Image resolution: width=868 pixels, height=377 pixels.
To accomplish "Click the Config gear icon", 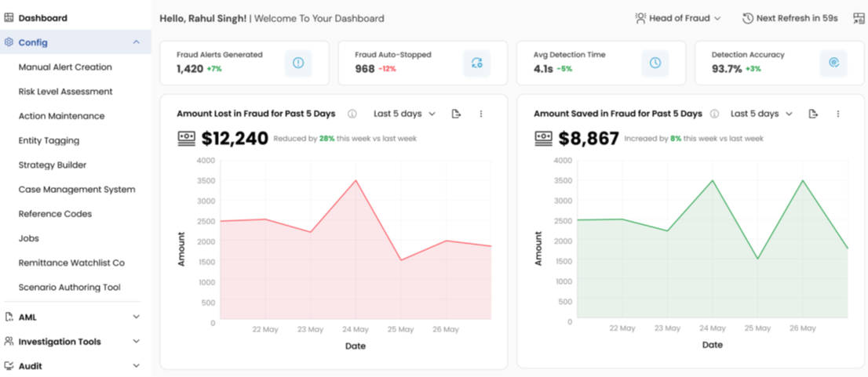I will 9,42.
